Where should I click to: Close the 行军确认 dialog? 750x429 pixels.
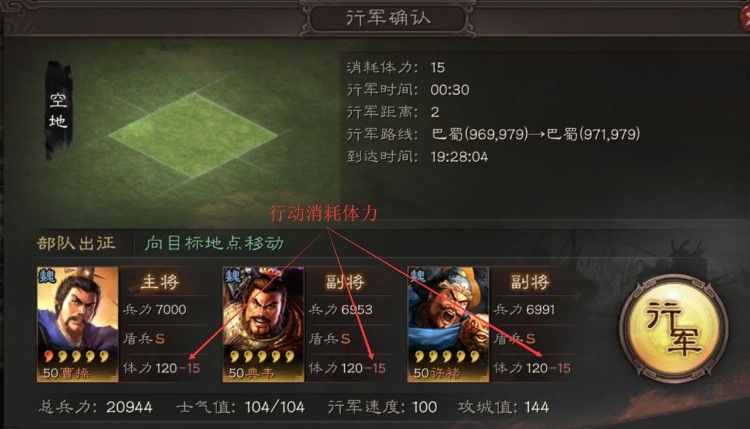(744, 19)
